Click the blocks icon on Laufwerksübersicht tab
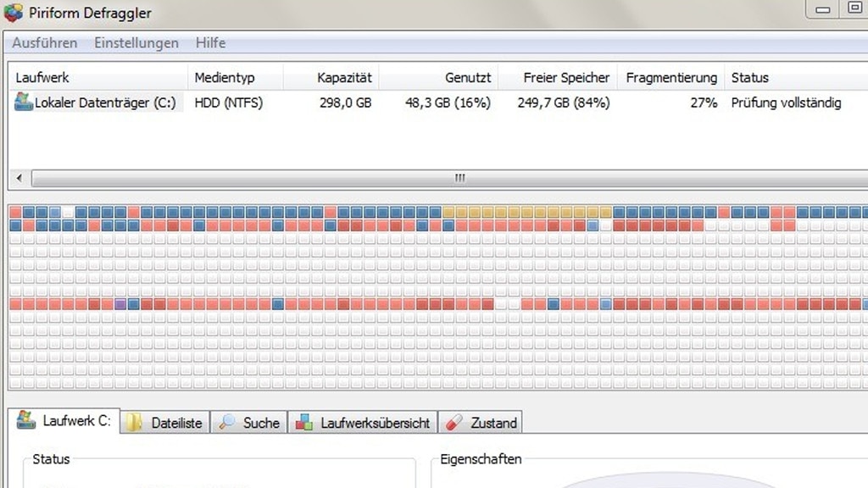 point(304,422)
